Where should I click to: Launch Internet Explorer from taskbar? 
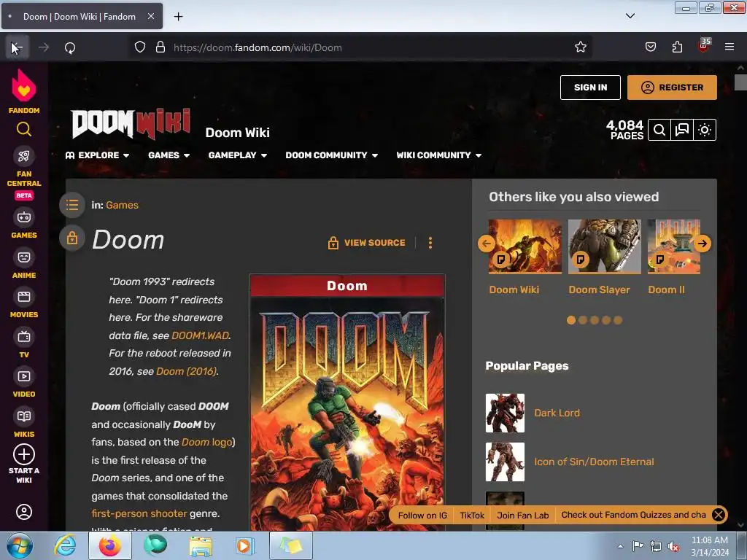[x=65, y=545]
